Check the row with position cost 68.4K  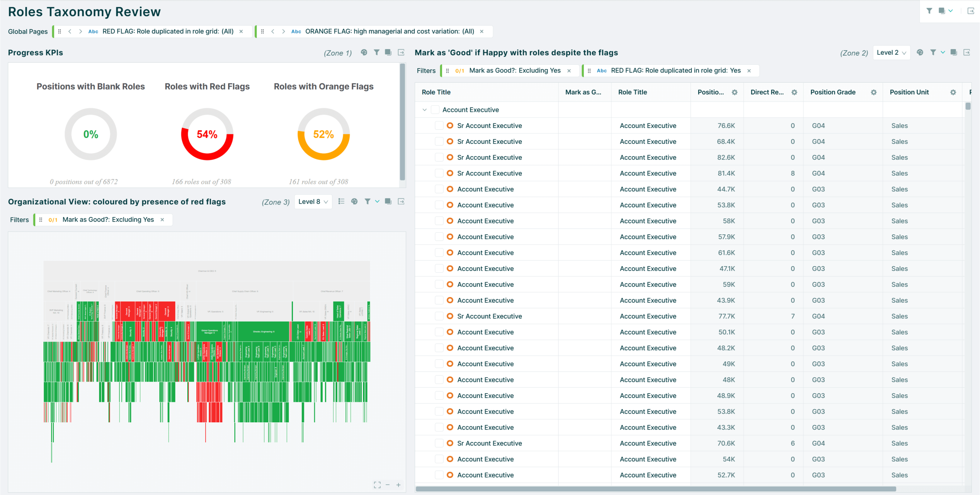tap(439, 142)
